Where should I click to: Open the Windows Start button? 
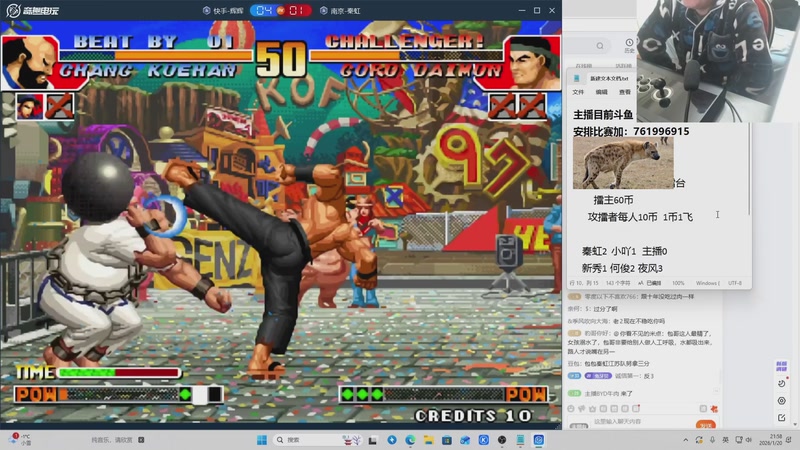tap(262, 440)
